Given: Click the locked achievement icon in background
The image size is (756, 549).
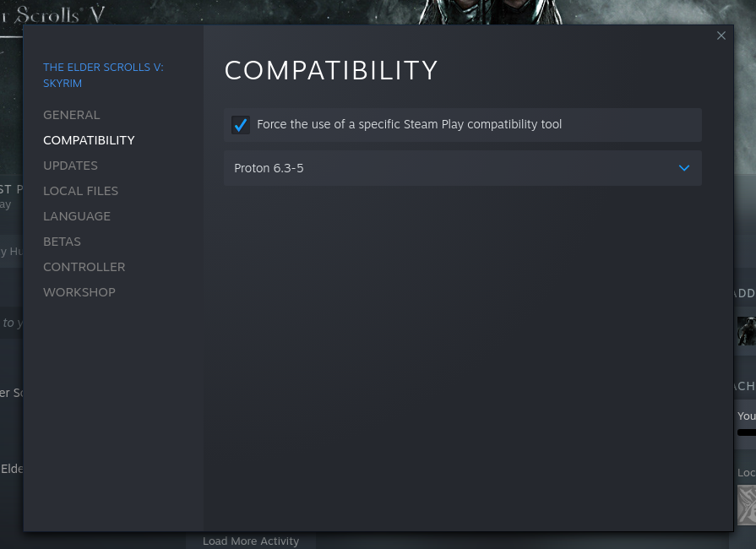Looking at the screenshot, I should tap(747, 505).
